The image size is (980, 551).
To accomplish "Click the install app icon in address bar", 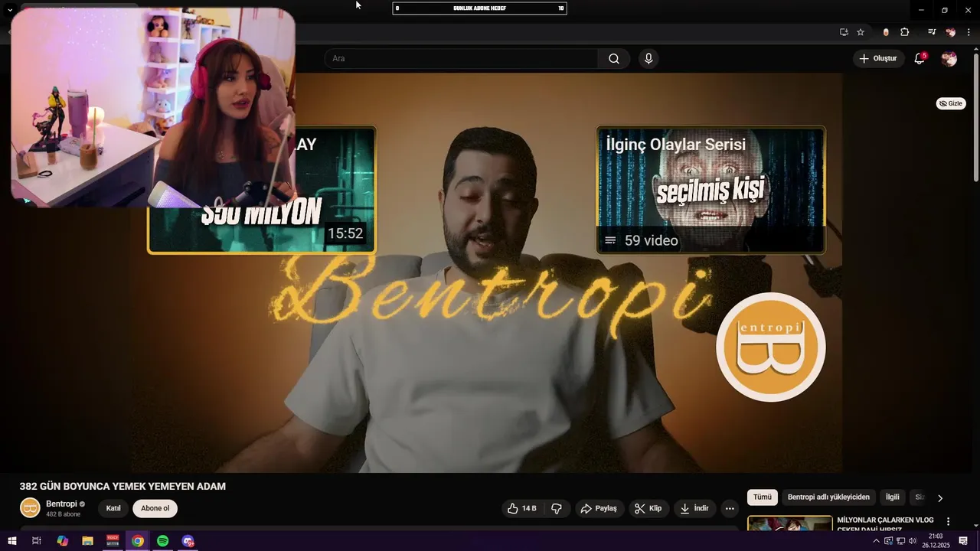I will click(x=844, y=32).
